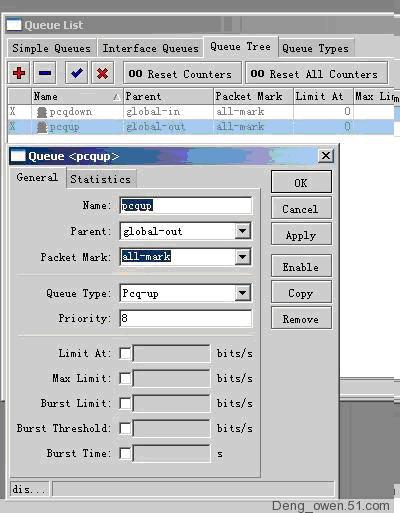This screenshot has width=400, height=513.
Task: Open Queue Type dropdown arrow
Action: (x=242, y=293)
